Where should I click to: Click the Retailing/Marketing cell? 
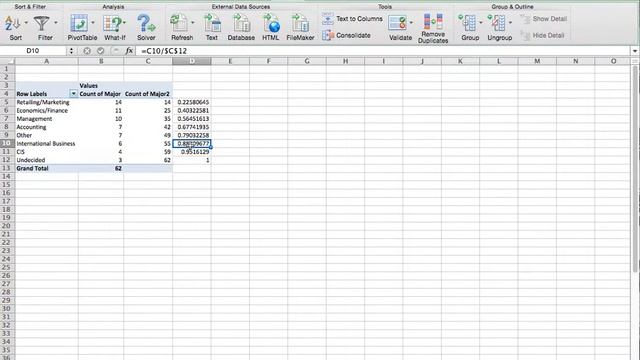[47, 102]
